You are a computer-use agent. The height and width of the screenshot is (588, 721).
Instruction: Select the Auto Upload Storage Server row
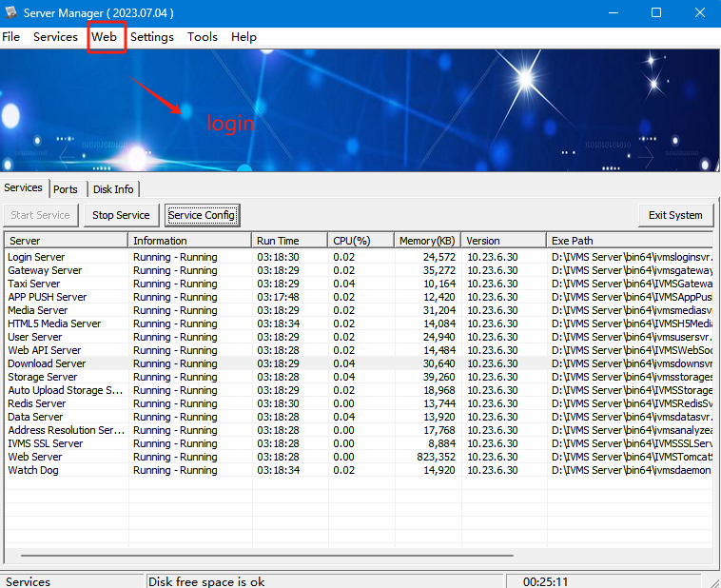pyautogui.click(x=359, y=390)
